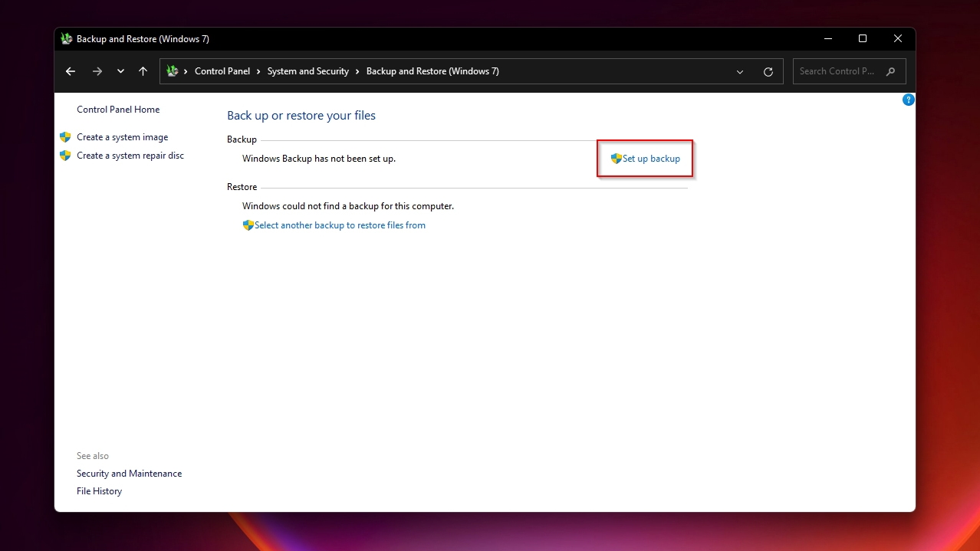
Task: Open Security and Maintenance
Action: click(130, 474)
